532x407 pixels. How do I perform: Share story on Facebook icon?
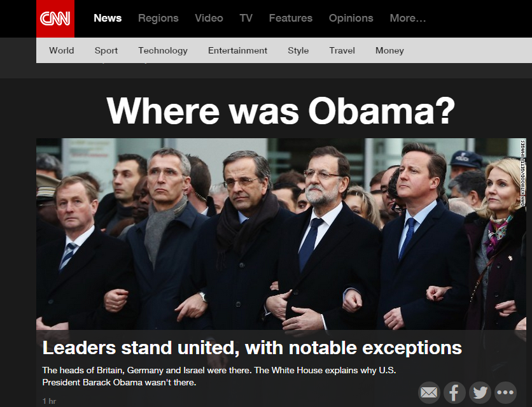[454, 393]
